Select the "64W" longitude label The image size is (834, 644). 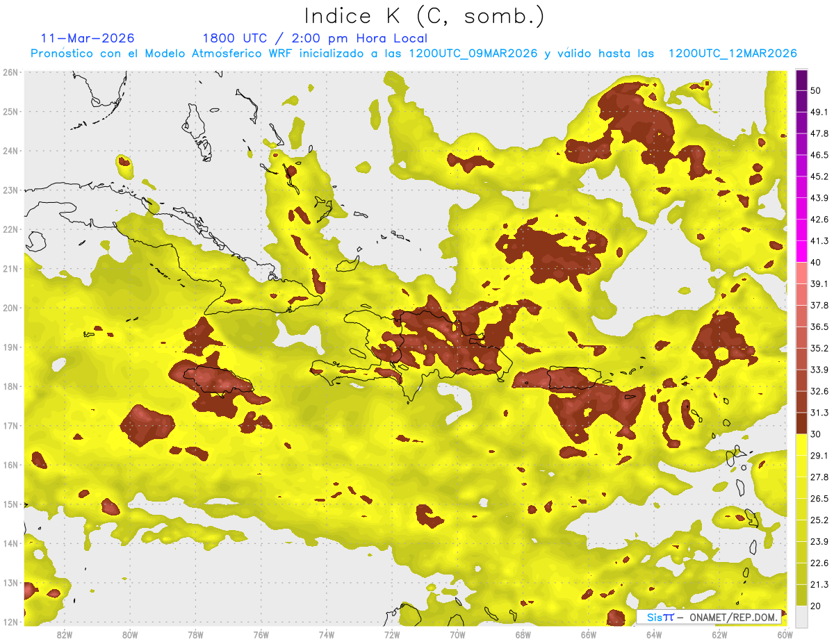point(654,634)
